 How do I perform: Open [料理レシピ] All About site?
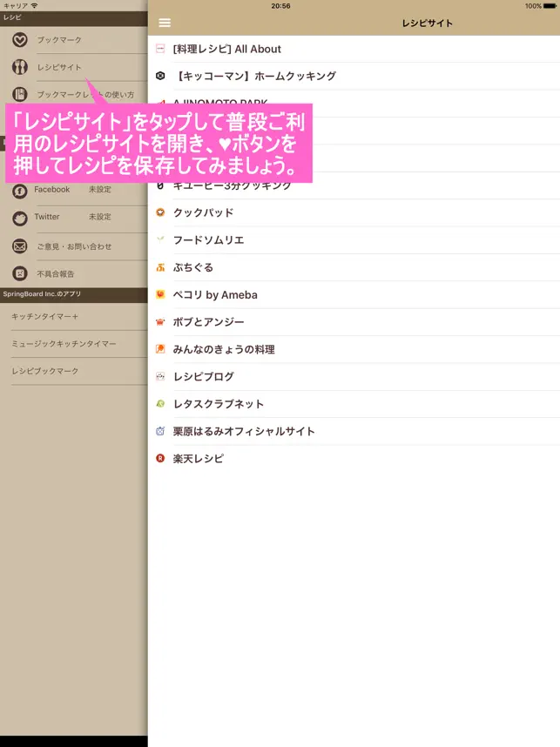354,49
